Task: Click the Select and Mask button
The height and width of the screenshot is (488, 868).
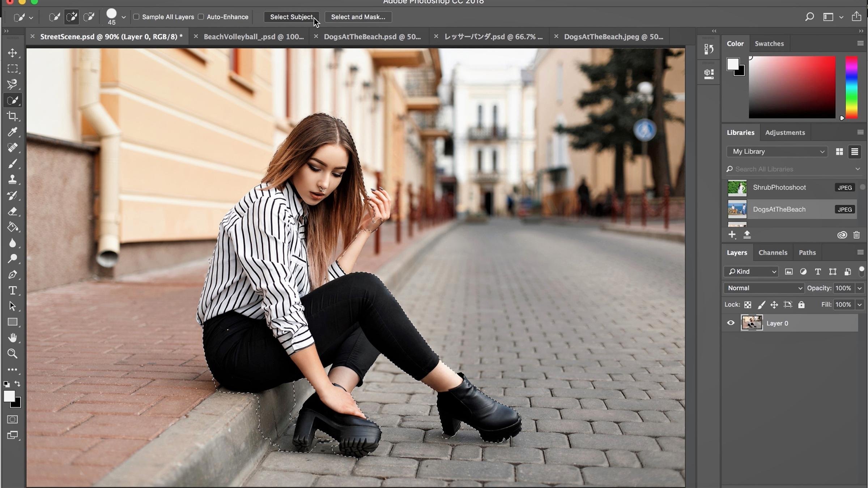Action: (x=358, y=17)
